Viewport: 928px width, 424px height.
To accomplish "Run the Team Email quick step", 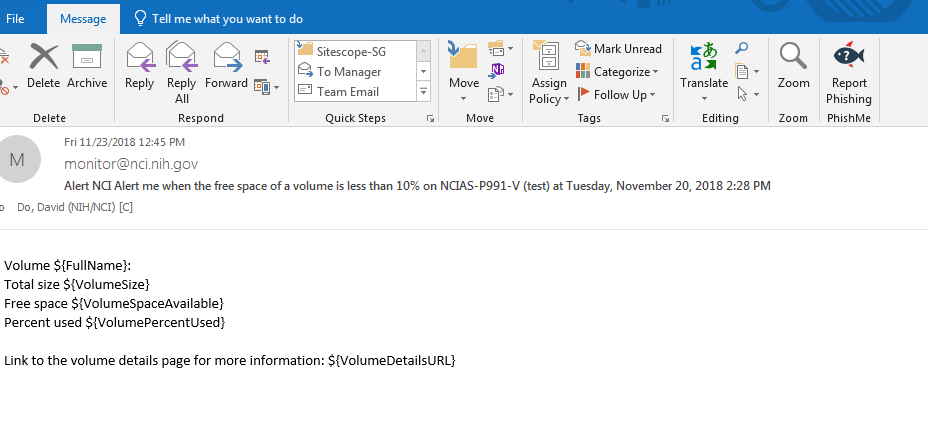I will pos(355,91).
